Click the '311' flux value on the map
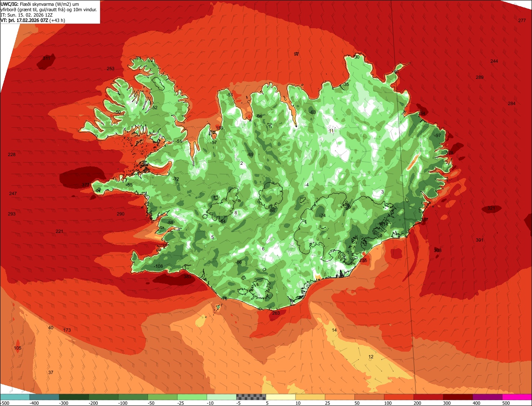 tap(47, 58)
